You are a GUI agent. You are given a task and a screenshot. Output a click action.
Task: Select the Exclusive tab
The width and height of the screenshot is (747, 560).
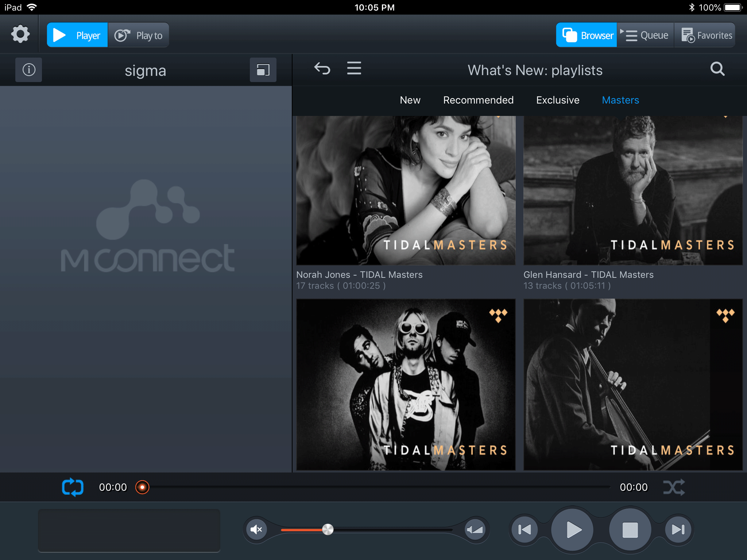(558, 100)
